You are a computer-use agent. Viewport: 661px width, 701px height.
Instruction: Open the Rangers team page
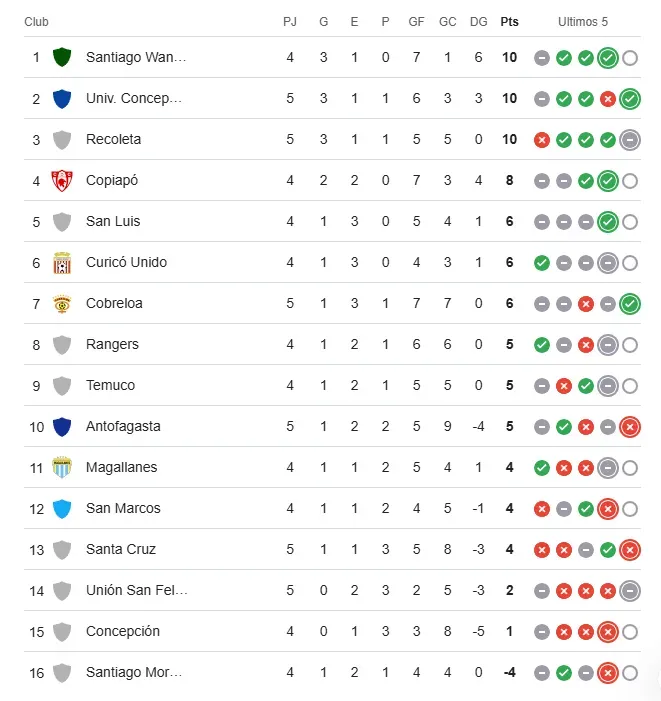(112, 344)
